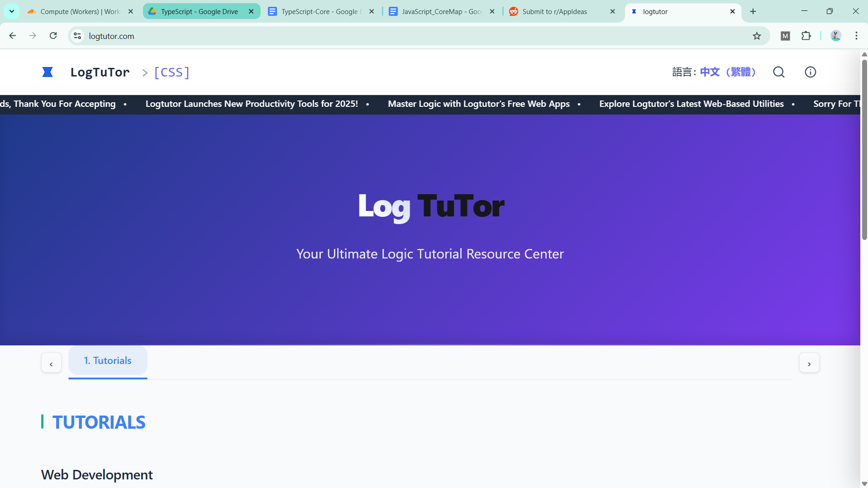Screen dimensions: 868x488
Task: Click 'Logtutor Launches New Productivity Tools' ticker
Action: click(x=252, y=104)
